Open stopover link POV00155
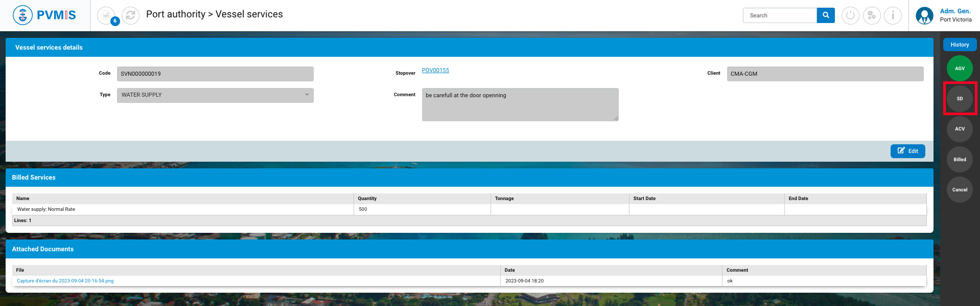 pos(435,71)
